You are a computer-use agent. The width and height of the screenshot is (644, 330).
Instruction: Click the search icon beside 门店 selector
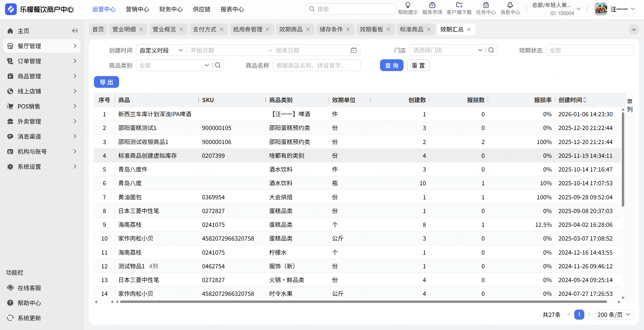(x=491, y=50)
